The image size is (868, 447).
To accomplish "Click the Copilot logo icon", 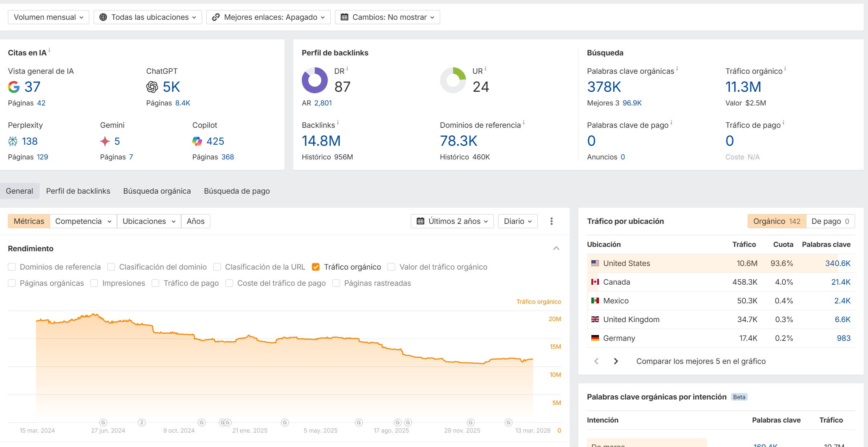I will [x=197, y=141].
